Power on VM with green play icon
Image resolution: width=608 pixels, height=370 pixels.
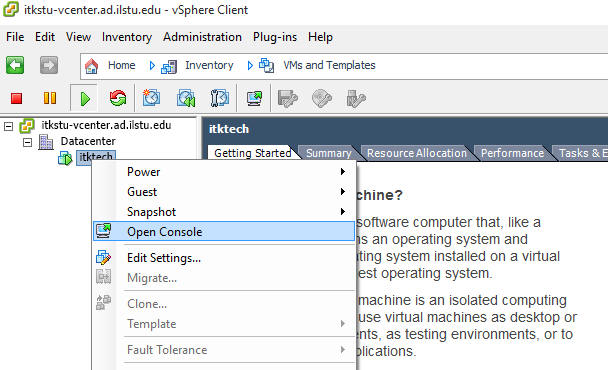click(x=85, y=99)
